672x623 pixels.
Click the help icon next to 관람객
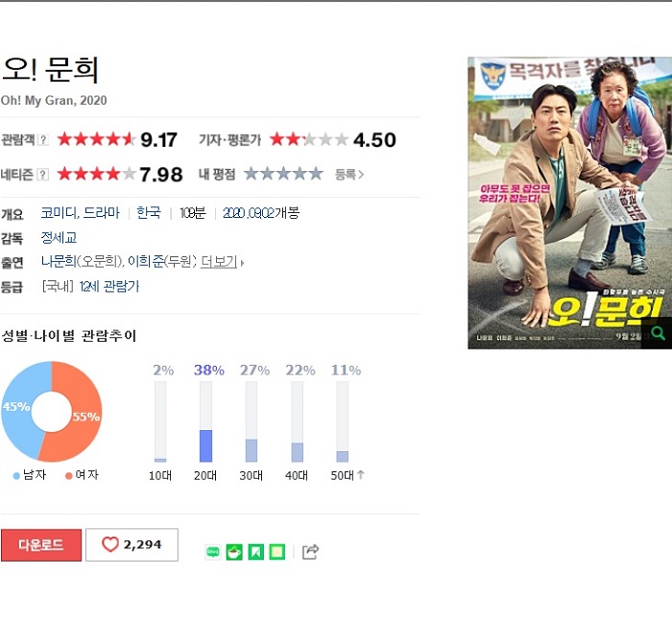pos(43,140)
